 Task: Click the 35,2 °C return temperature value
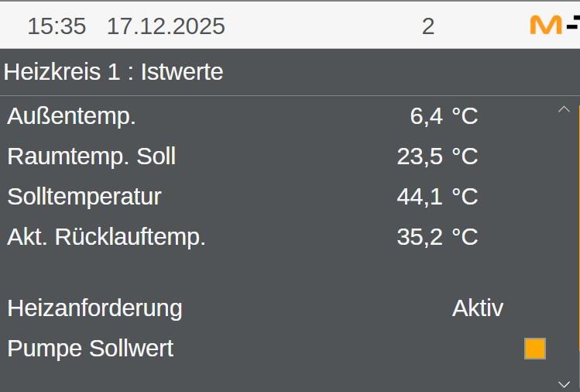(x=437, y=237)
